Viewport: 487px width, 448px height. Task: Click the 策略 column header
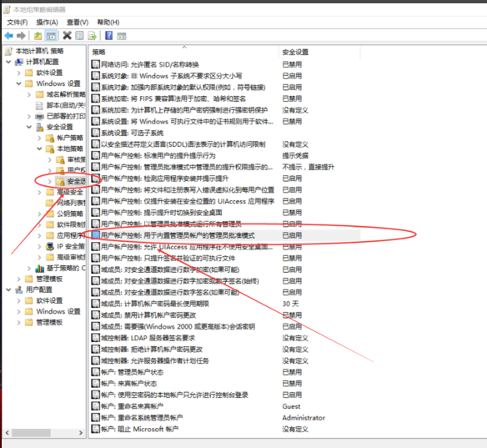183,52
